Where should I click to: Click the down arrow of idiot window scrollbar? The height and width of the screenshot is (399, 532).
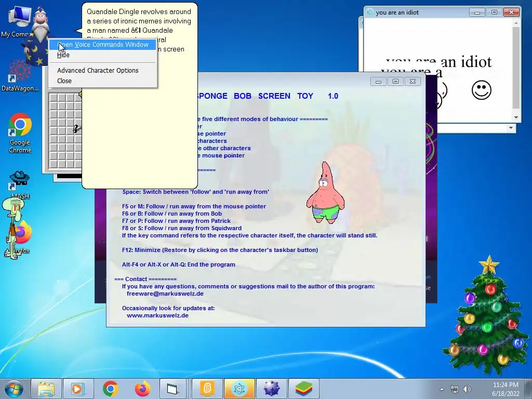pos(516,117)
